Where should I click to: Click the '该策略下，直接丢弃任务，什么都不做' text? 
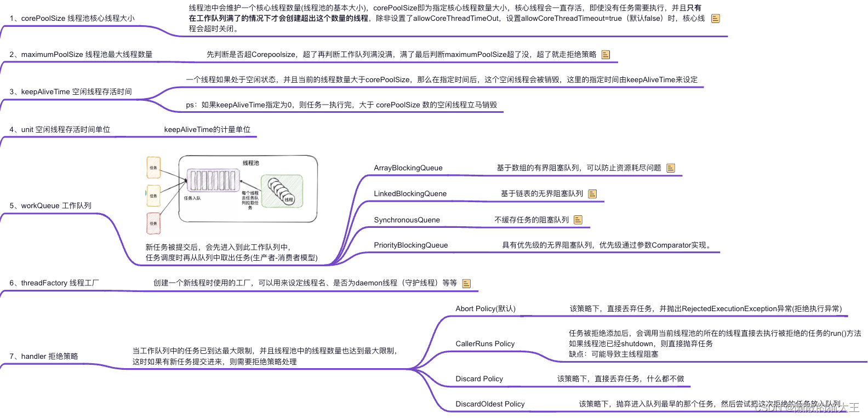click(x=621, y=379)
